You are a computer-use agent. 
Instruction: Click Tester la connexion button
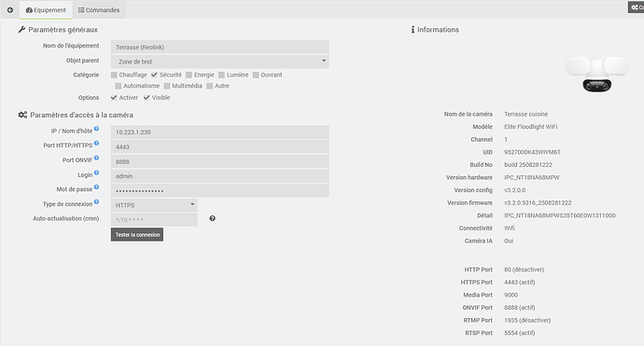point(137,234)
